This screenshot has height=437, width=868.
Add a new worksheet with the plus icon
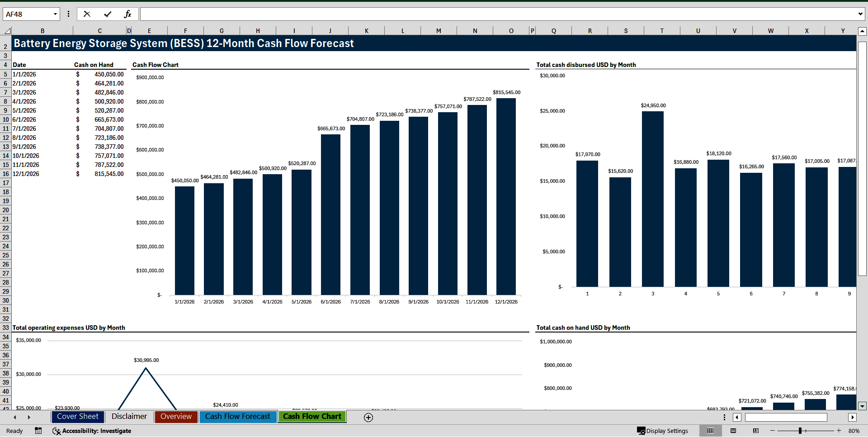[368, 417]
